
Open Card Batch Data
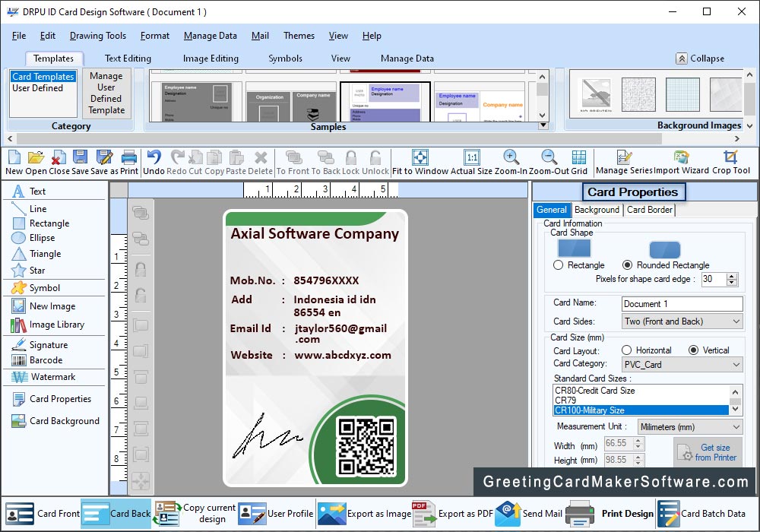point(701,514)
